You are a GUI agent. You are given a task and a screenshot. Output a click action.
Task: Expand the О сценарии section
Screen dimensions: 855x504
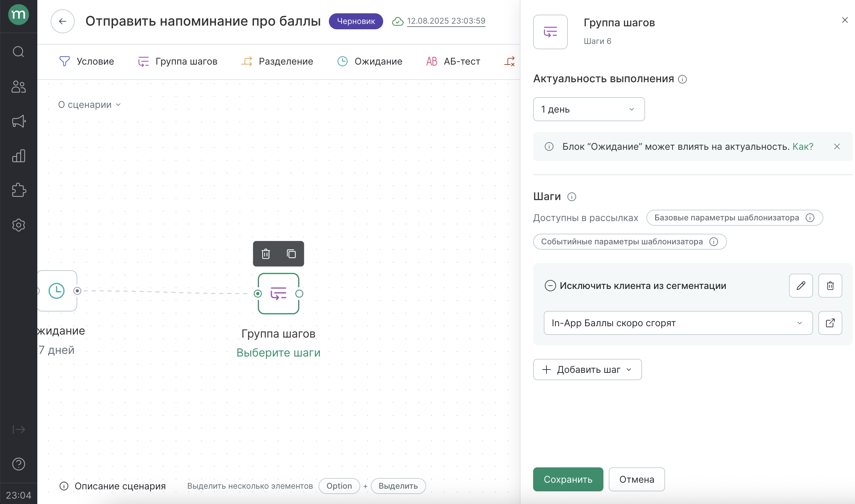point(89,105)
